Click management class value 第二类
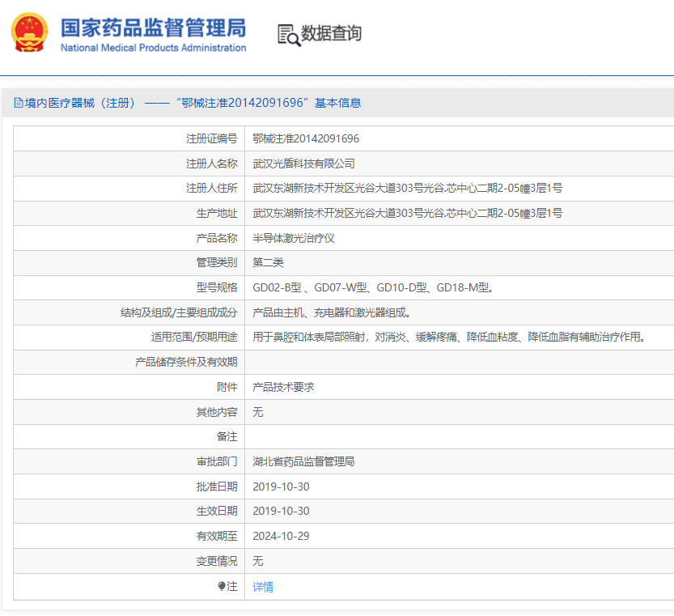 tap(269, 262)
